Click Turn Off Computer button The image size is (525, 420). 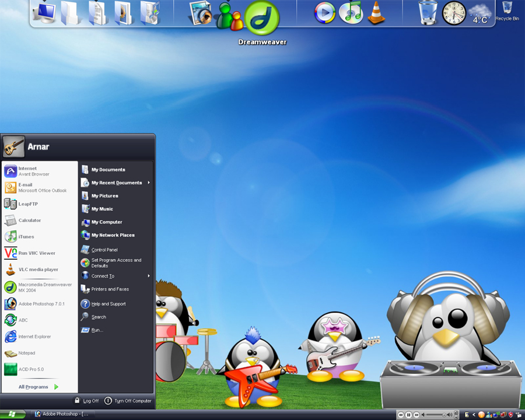point(128,401)
